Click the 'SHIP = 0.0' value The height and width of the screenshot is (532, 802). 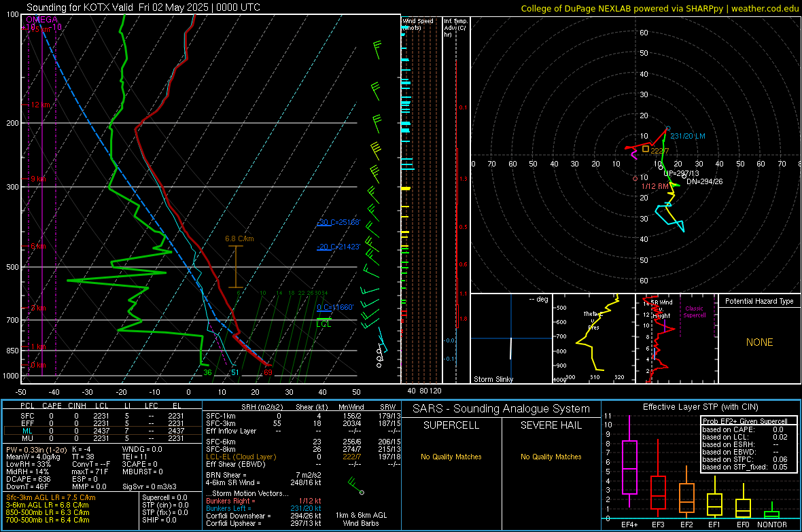[159, 520]
